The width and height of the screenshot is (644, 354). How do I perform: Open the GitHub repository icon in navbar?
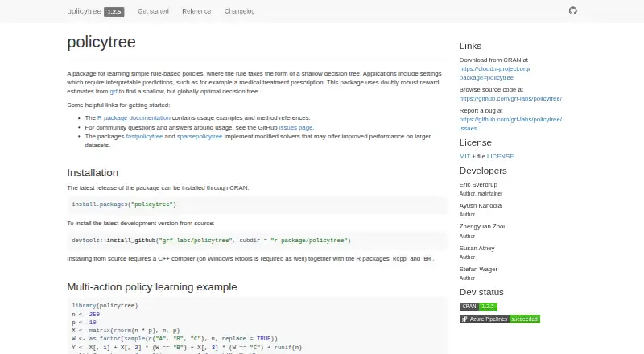[573, 11]
